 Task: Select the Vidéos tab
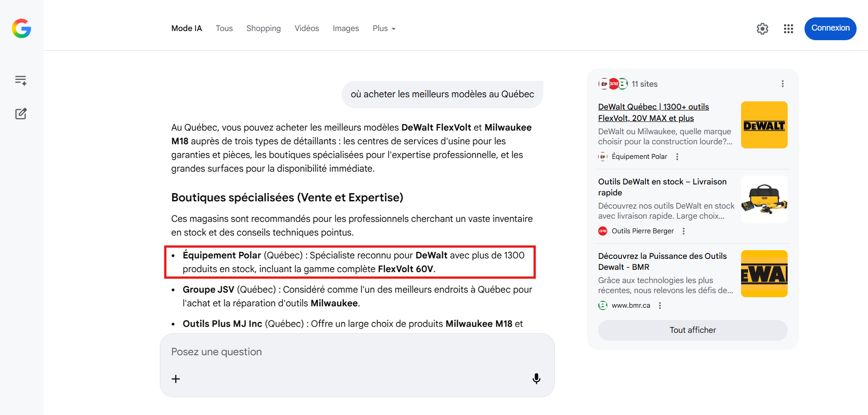[306, 28]
